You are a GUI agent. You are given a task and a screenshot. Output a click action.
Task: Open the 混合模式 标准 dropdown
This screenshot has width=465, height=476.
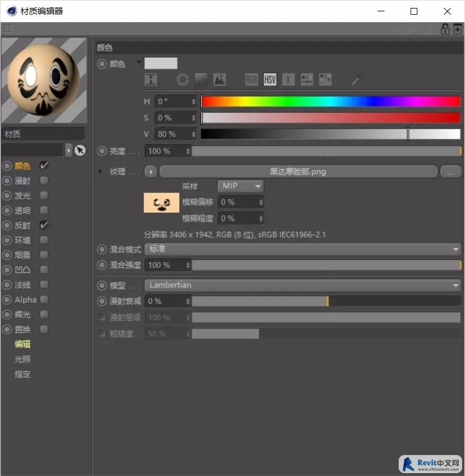point(303,249)
